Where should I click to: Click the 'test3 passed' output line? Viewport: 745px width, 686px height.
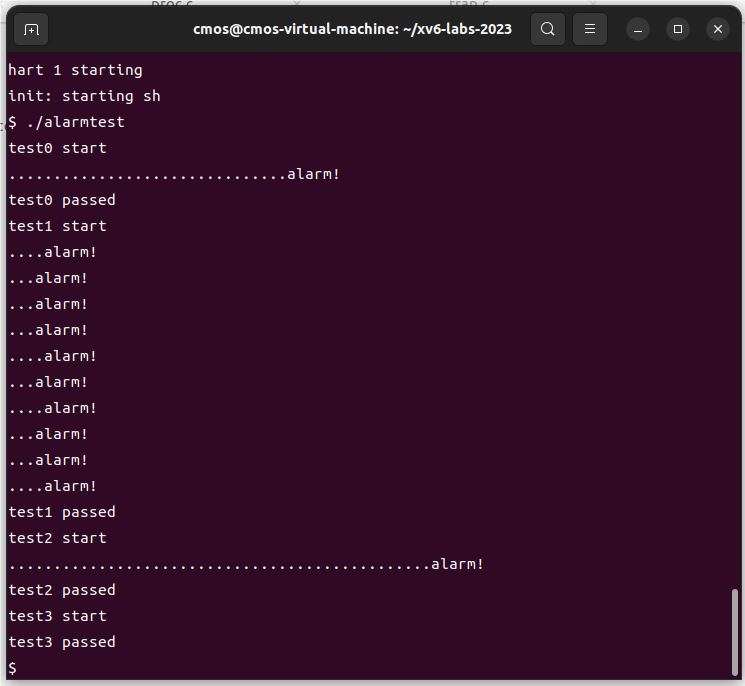point(62,642)
